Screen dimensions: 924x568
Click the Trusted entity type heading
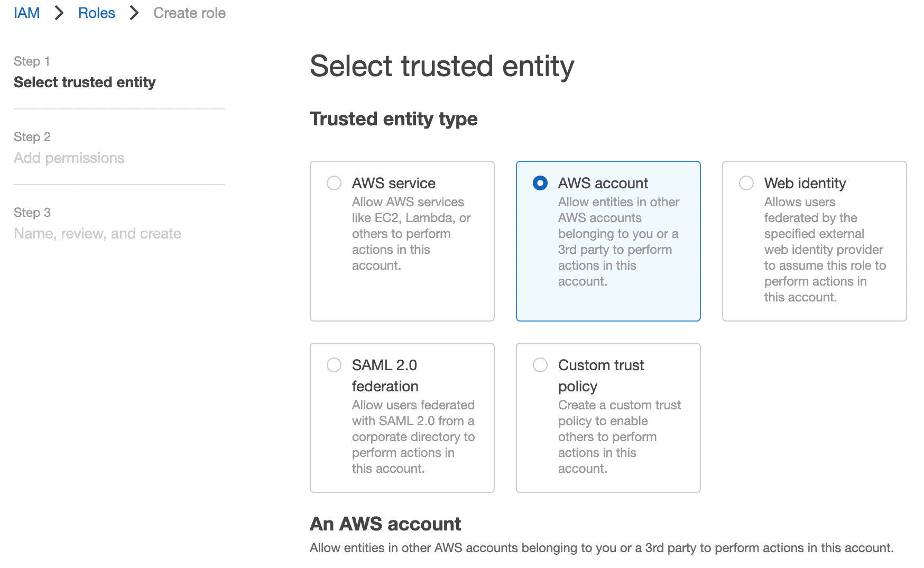click(x=393, y=119)
